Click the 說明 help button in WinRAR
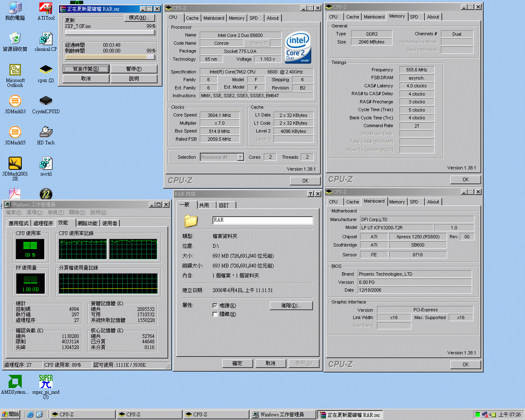 [x=134, y=79]
